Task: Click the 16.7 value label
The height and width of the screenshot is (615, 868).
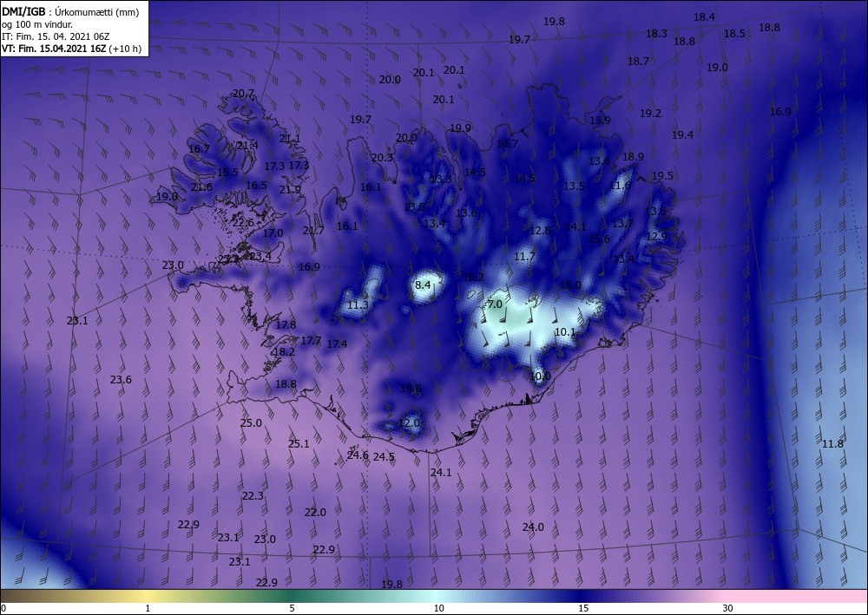Action: (200, 149)
